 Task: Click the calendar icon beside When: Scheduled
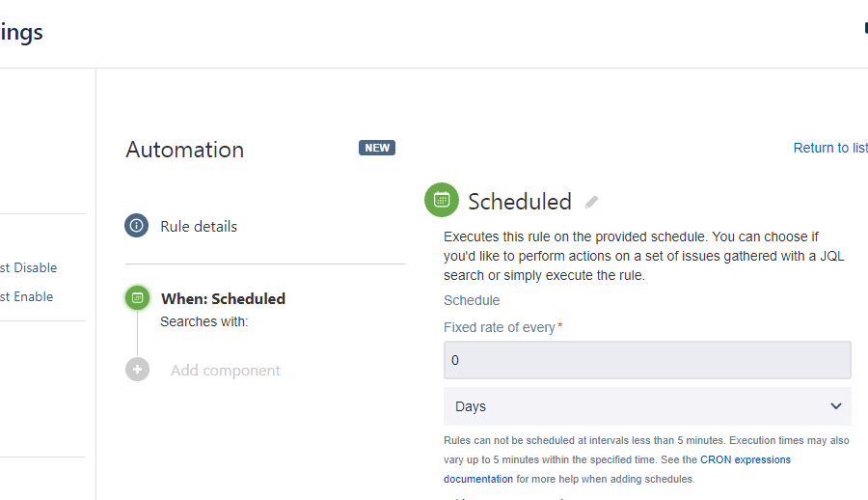coord(137,298)
